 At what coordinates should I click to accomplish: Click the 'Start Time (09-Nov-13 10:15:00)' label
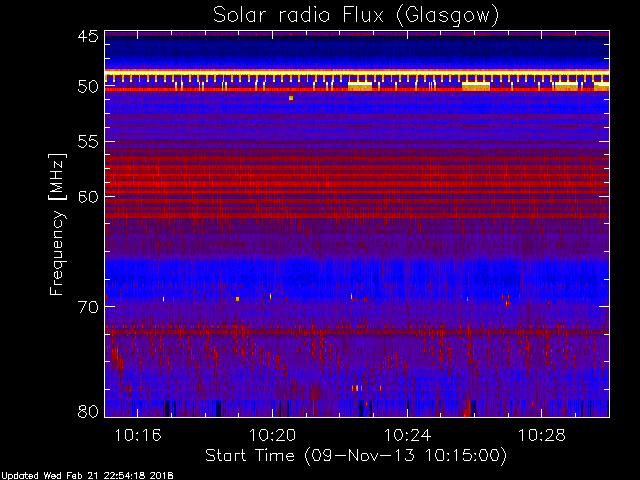[x=356, y=456]
